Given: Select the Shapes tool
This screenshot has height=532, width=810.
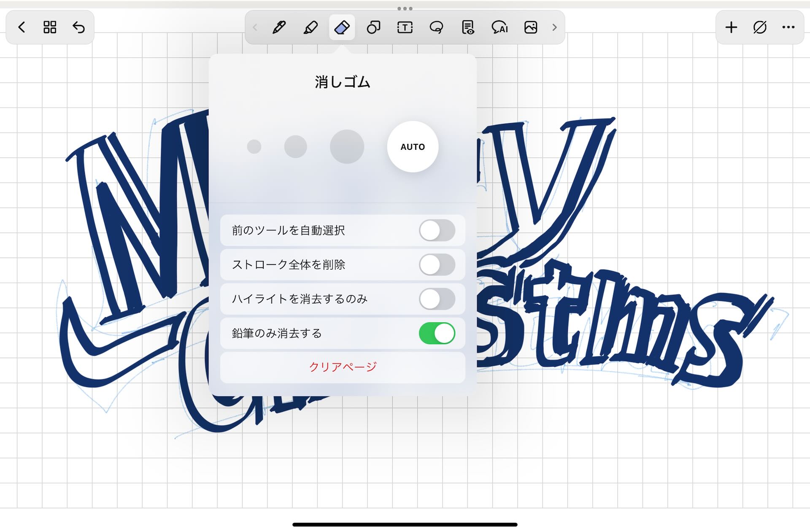Looking at the screenshot, I should [x=373, y=27].
